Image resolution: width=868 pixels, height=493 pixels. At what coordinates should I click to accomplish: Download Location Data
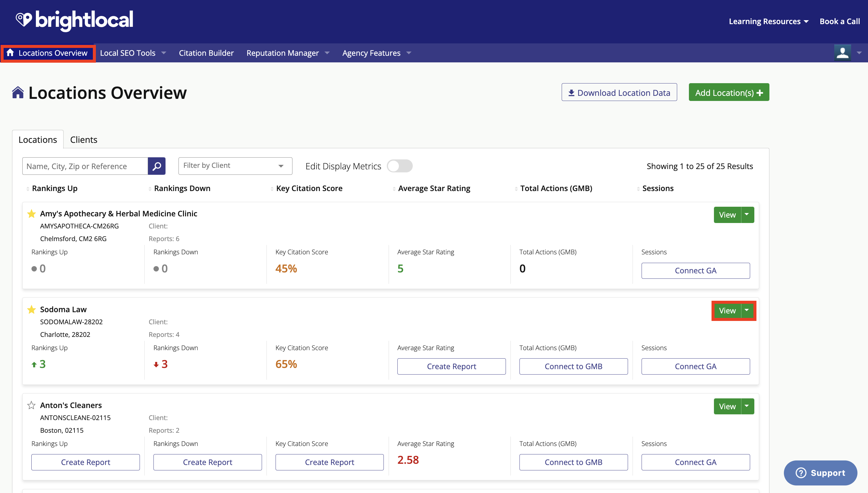pyautogui.click(x=619, y=93)
